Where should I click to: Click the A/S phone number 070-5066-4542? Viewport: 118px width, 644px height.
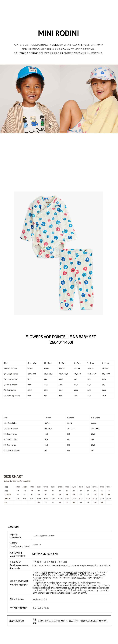41,608
